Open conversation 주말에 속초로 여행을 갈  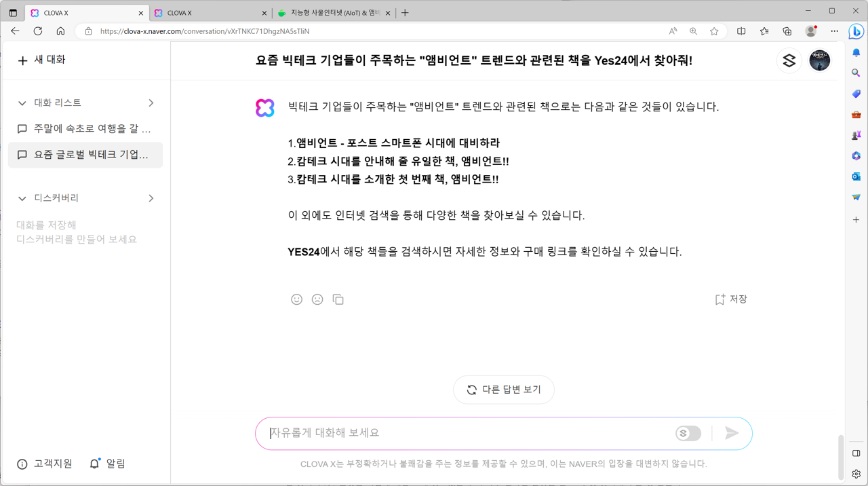tap(85, 129)
